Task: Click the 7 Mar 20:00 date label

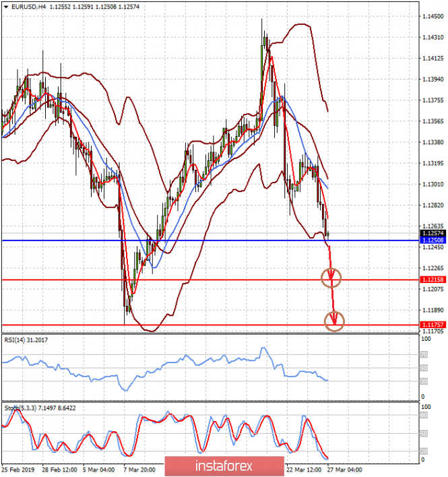Action: coord(139,469)
